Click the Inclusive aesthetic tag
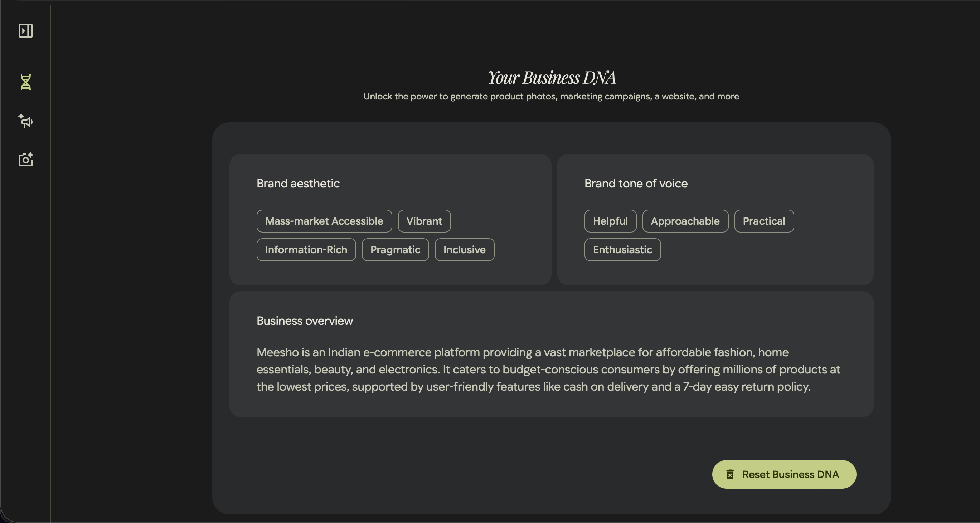 pyautogui.click(x=465, y=250)
